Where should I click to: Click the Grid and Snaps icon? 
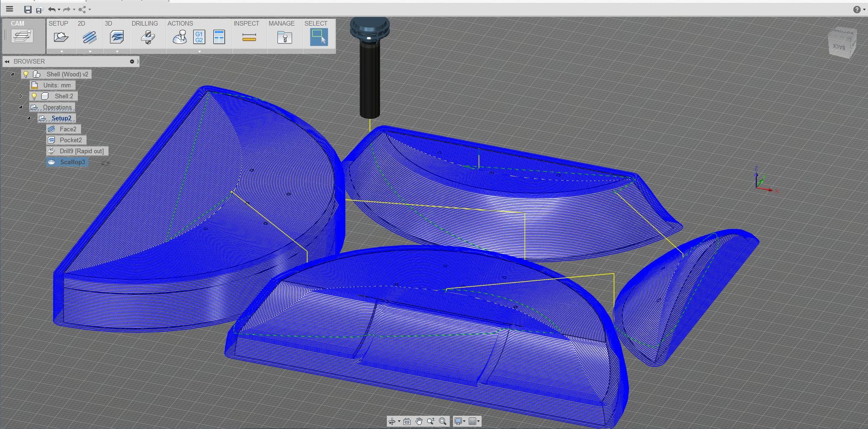coord(472,421)
